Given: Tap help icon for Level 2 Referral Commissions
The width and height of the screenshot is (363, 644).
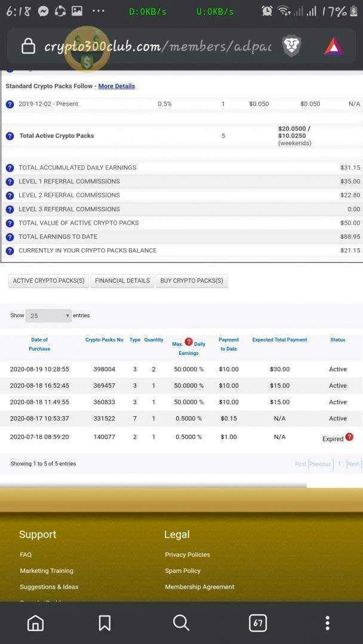Looking at the screenshot, I should click(10, 196).
